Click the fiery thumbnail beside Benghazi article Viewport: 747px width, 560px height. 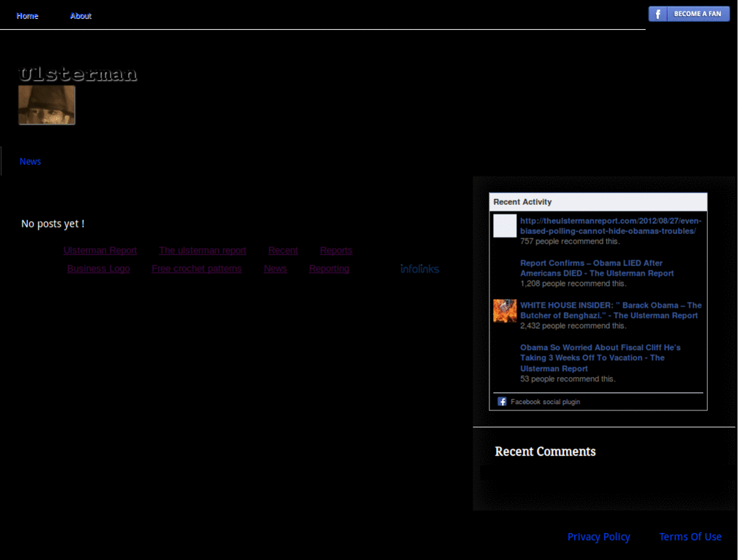pos(505,311)
